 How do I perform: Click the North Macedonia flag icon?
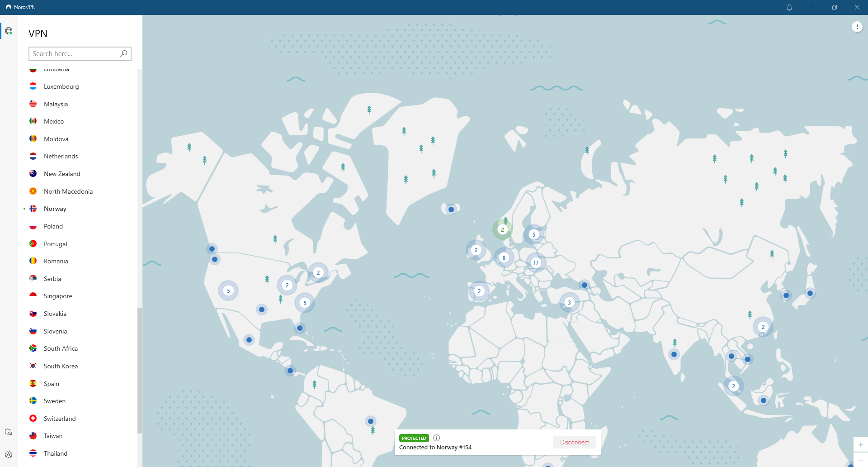coord(33,191)
